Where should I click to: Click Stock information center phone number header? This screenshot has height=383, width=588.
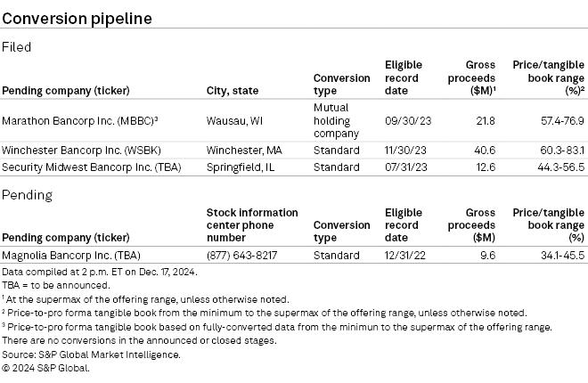(x=252, y=224)
